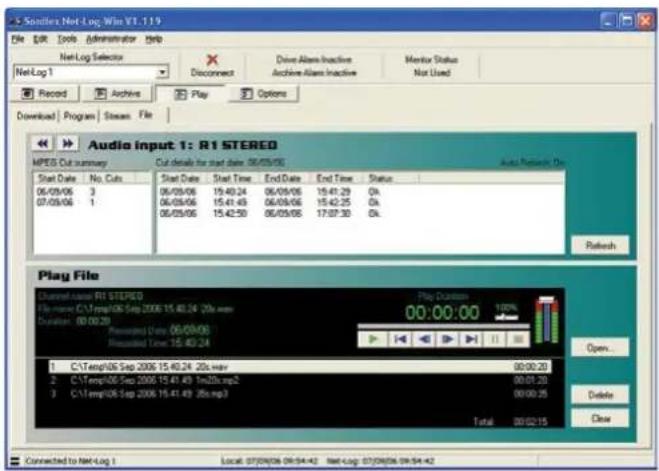The width and height of the screenshot is (659, 471).
Task: Click the Refresh button
Action: 600,245
